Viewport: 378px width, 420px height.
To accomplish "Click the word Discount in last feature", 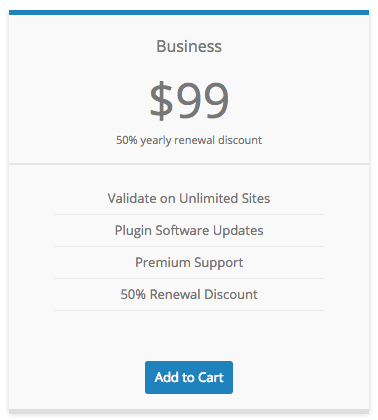I will 231,294.
